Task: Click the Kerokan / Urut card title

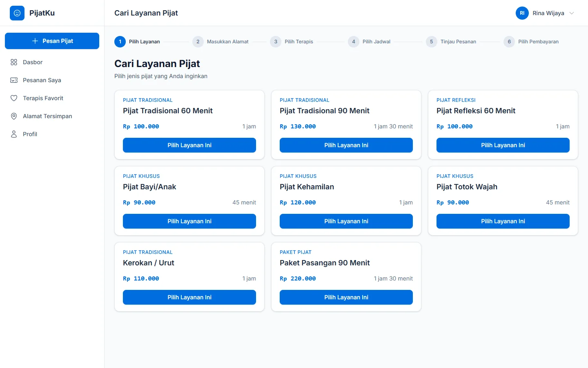Action: 149,263
